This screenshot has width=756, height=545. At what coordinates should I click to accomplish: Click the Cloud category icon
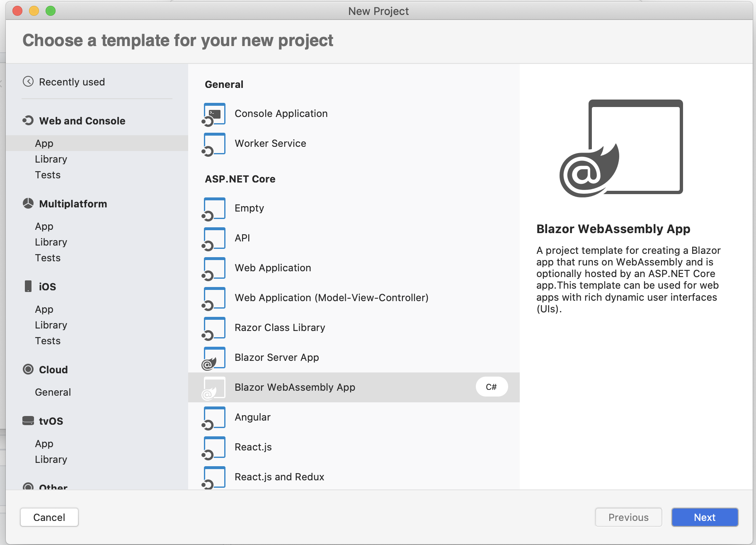[28, 370]
